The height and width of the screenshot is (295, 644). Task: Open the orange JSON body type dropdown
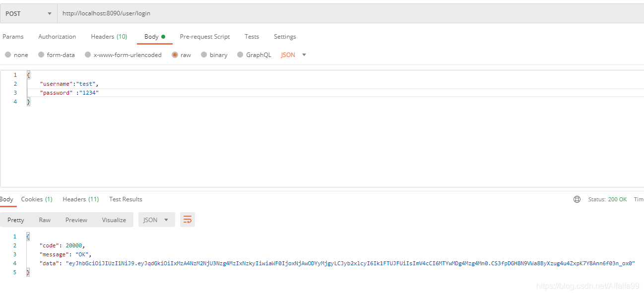(293, 55)
